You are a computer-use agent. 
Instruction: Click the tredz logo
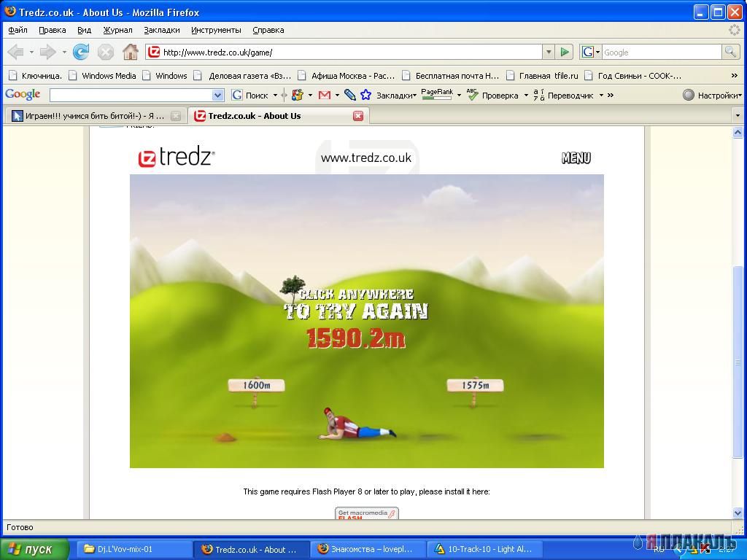click(x=177, y=157)
